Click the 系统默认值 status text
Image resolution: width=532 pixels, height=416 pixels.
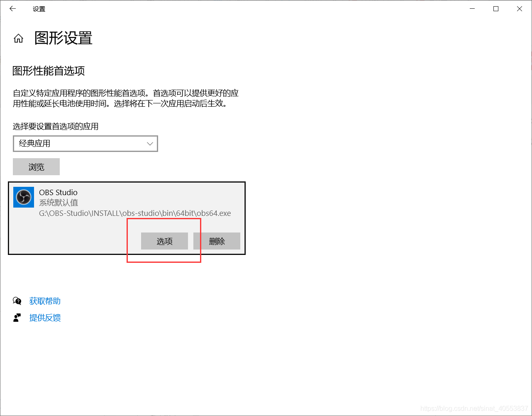59,203
